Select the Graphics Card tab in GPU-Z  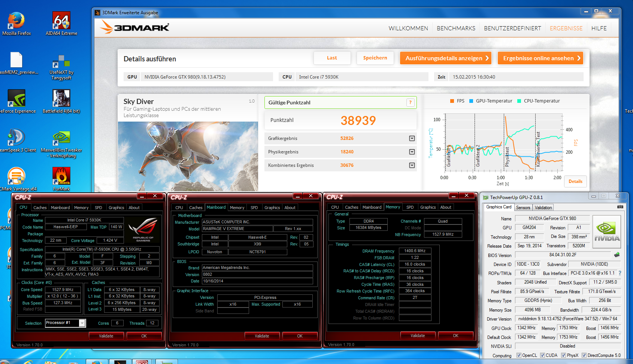(x=499, y=207)
